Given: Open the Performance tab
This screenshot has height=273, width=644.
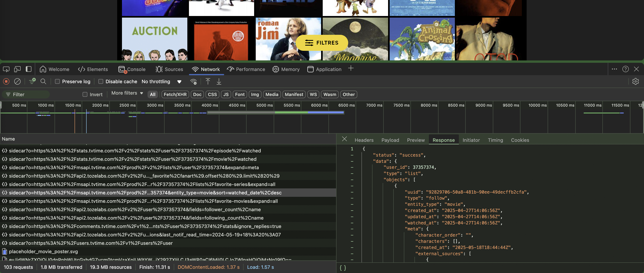Looking at the screenshot, I should (246, 69).
